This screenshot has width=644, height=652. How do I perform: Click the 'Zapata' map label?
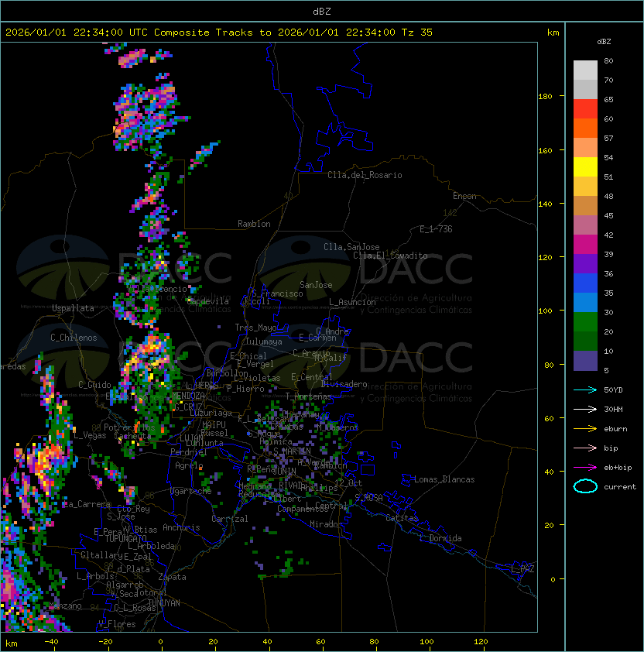(x=172, y=577)
